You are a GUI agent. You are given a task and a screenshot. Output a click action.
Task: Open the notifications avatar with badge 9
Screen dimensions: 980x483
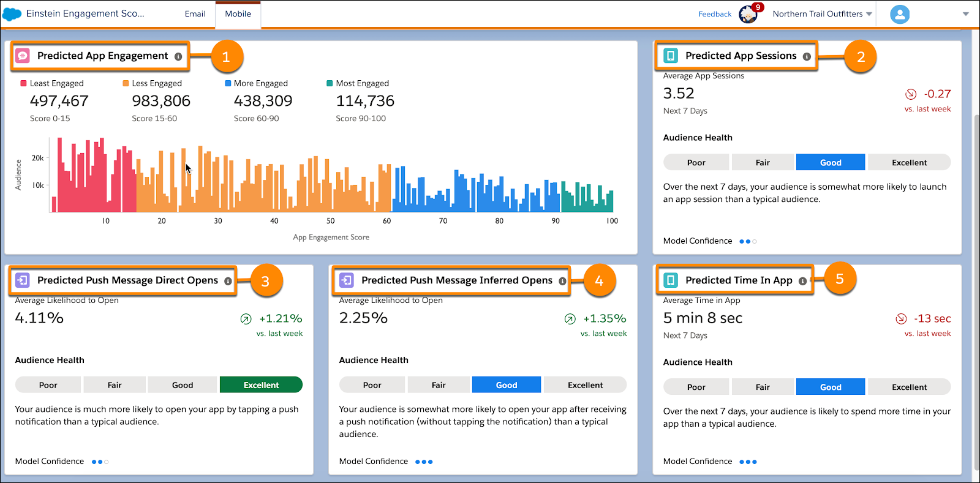click(748, 13)
